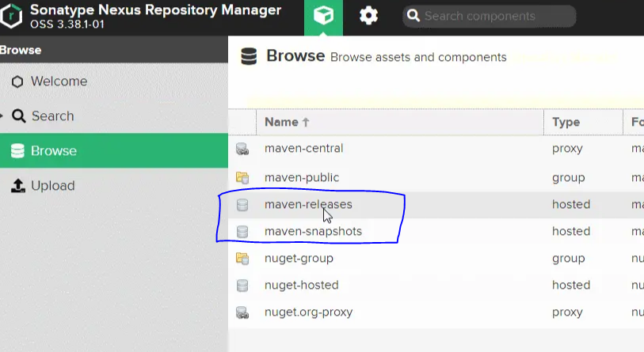Select the Browse sidebar item
This screenshot has width=644, height=352.
point(114,150)
